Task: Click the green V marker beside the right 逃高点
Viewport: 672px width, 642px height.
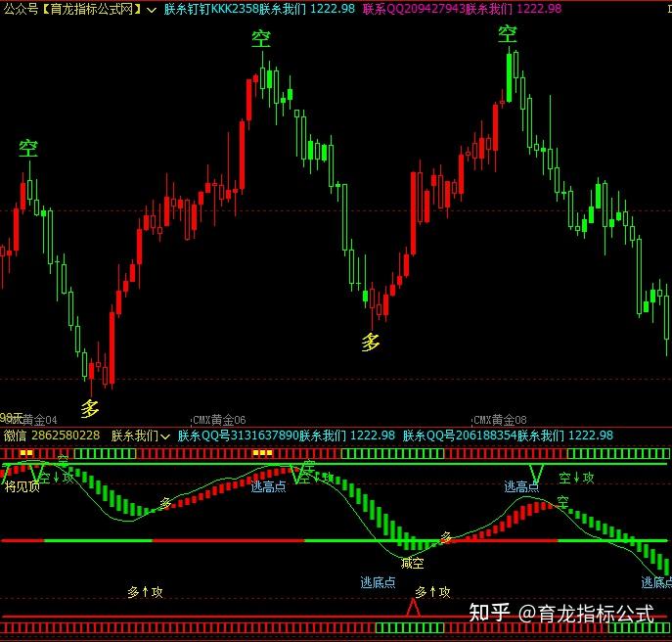Action: click(x=536, y=474)
